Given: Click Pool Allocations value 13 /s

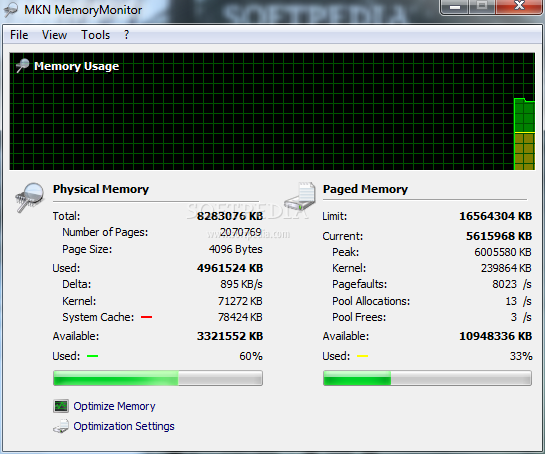Looking at the screenshot, I should (x=519, y=301).
